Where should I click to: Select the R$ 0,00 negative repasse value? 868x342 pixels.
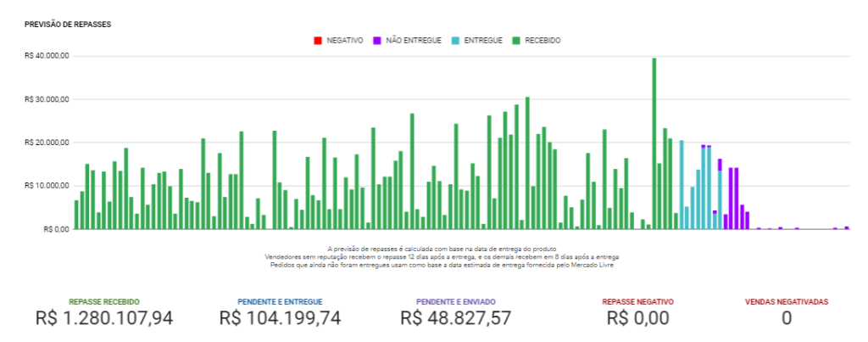point(637,318)
